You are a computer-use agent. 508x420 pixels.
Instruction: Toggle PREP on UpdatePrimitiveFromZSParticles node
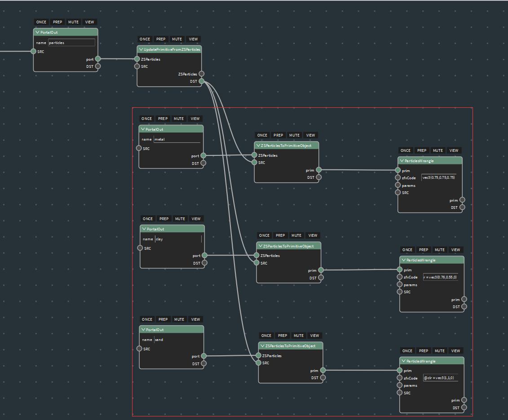click(x=161, y=39)
